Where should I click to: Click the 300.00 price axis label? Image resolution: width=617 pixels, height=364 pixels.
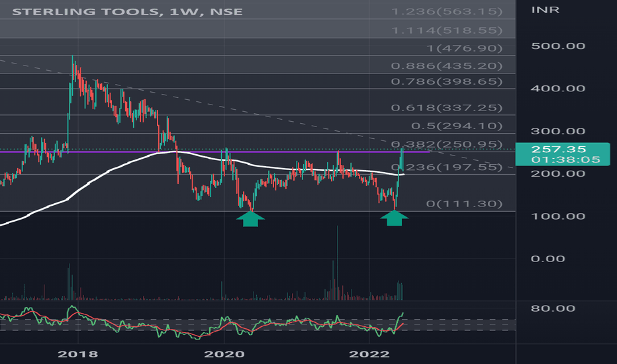click(x=558, y=131)
